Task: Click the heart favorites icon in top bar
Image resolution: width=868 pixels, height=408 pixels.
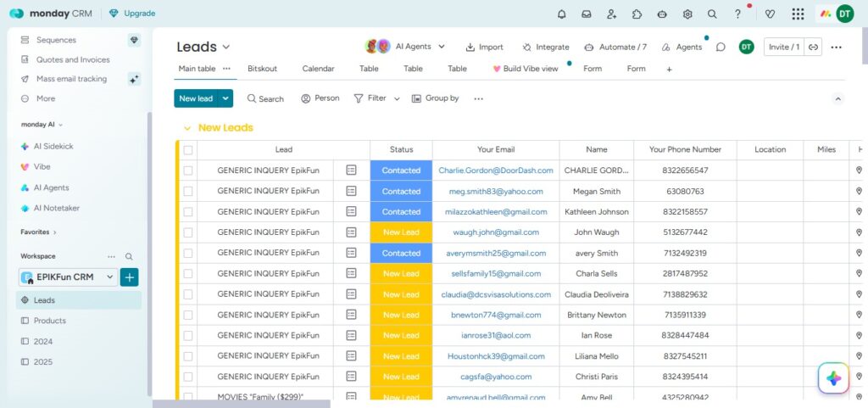Action: 770,14
